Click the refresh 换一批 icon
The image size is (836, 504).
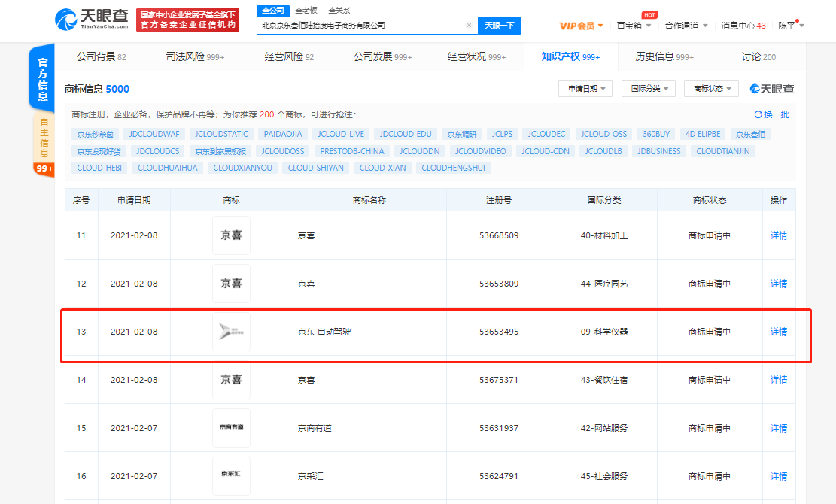(x=758, y=114)
